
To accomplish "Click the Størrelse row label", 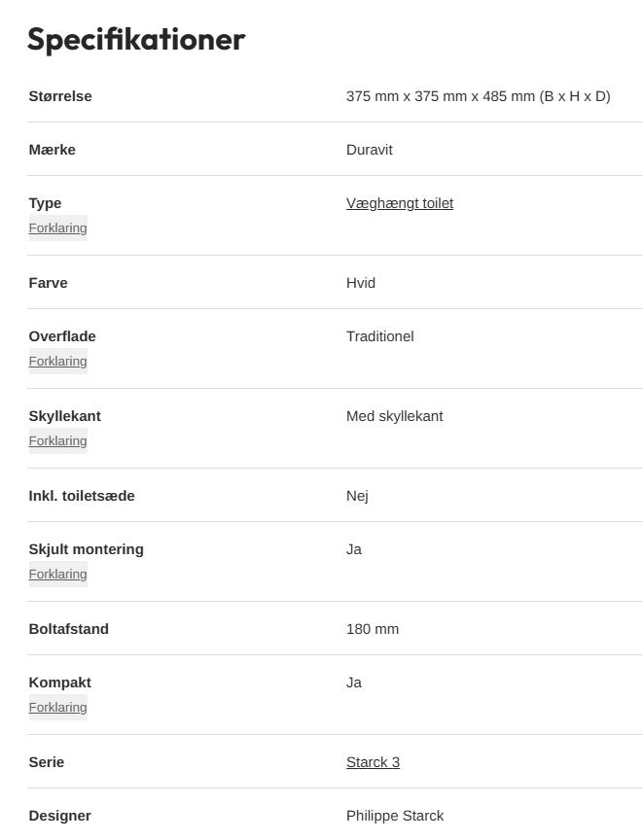I will point(60,96).
